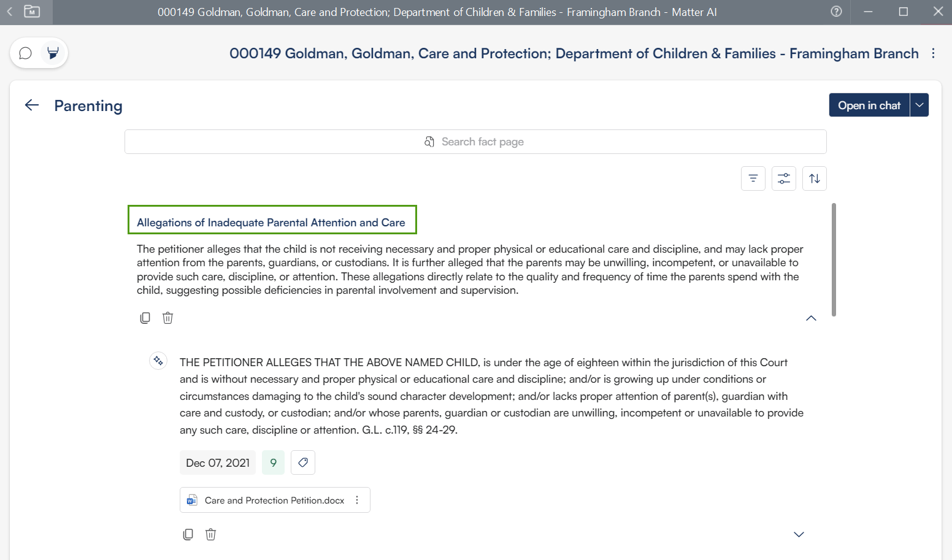Delete the Allegations summary section
952x560 pixels.
click(x=167, y=318)
